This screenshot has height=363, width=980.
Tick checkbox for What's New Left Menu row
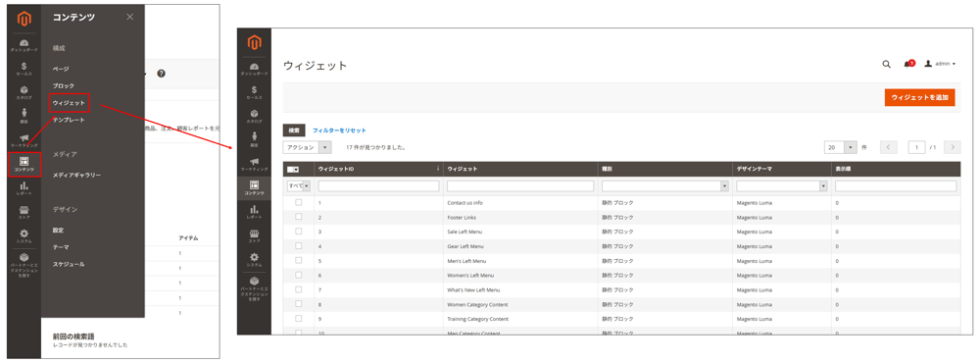pos(299,289)
